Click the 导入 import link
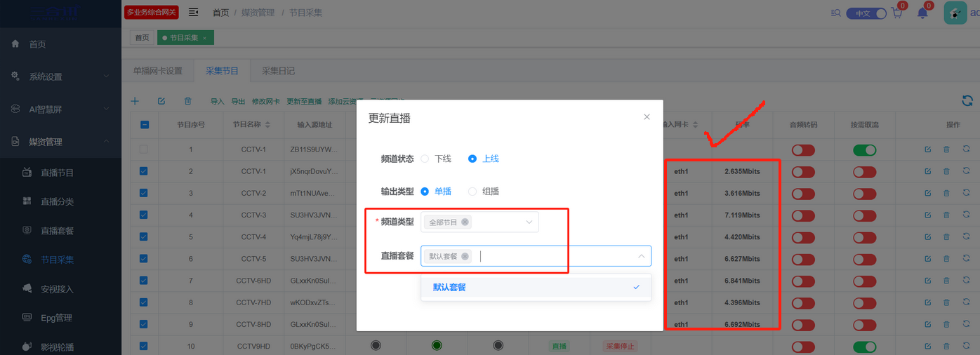The width and height of the screenshot is (980, 355). [217, 102]
